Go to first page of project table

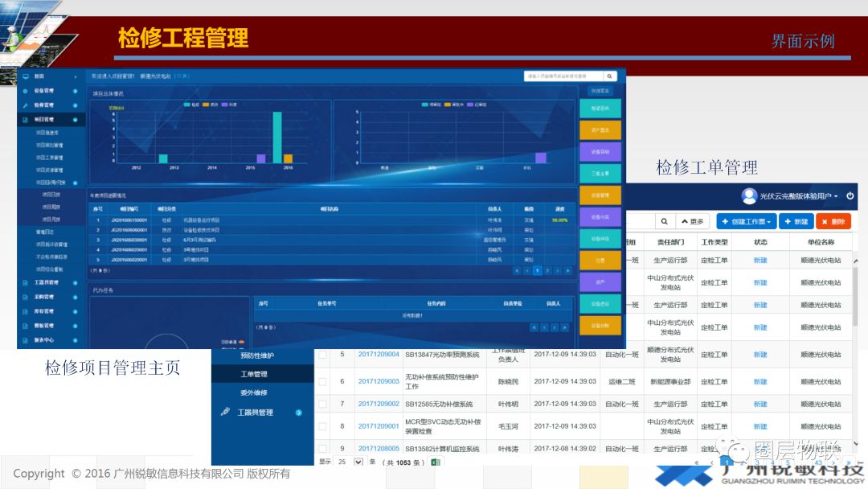517,271
